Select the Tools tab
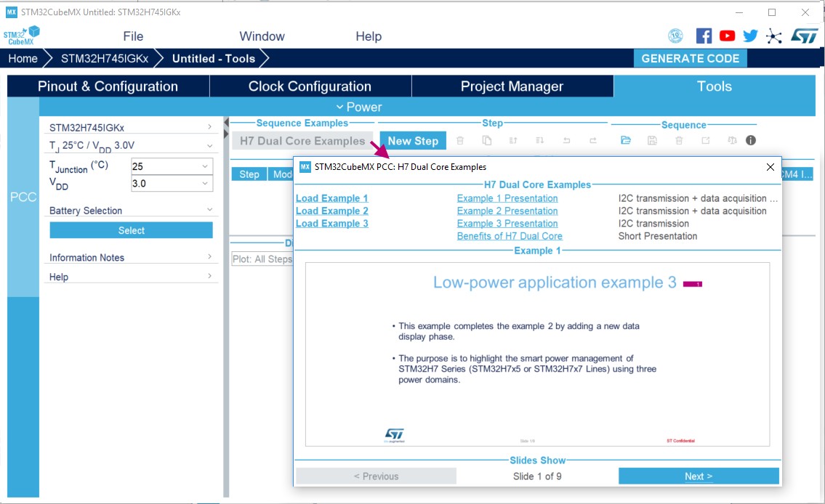 714,86
